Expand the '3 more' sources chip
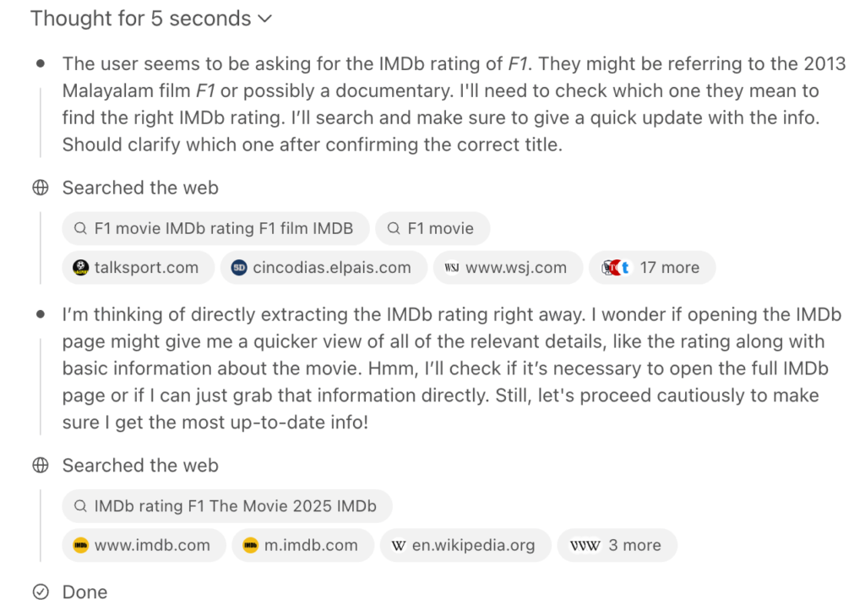The height and width of the screenshot is (616, 865). [617, 545]
